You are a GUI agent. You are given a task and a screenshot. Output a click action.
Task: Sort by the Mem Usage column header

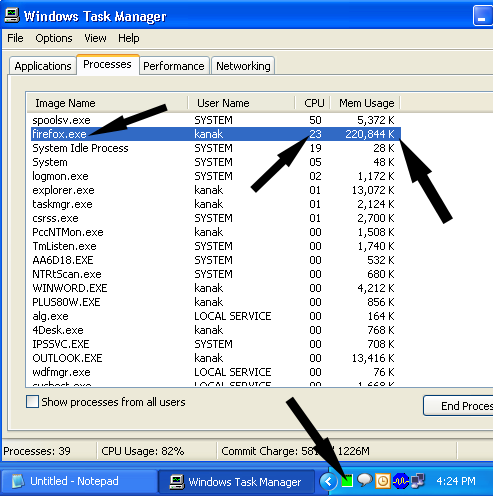[x=365, y=103]
